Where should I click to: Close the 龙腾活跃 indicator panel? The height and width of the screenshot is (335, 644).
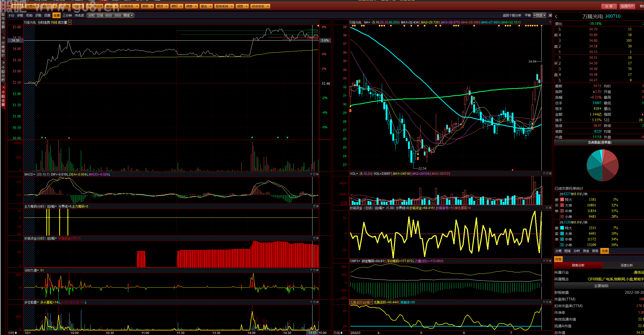(x=550, y=302)
